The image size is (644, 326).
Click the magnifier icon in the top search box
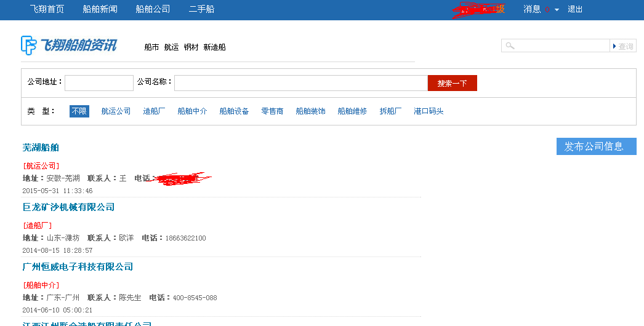pos(509,46)
